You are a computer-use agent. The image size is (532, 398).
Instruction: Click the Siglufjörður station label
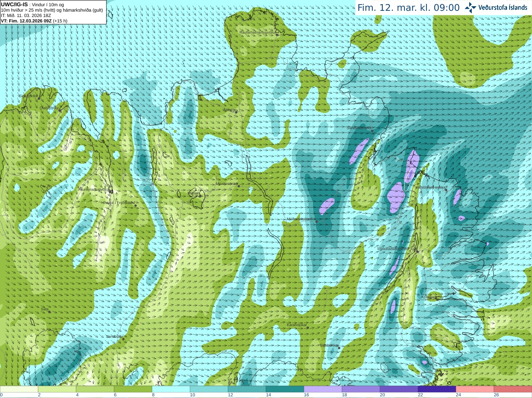[29, 96]
